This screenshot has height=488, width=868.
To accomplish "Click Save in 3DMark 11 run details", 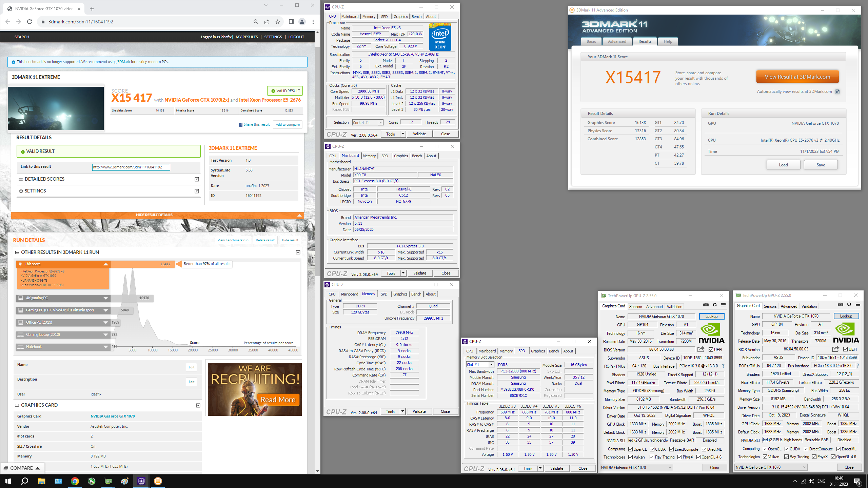I will coord(821,165).
